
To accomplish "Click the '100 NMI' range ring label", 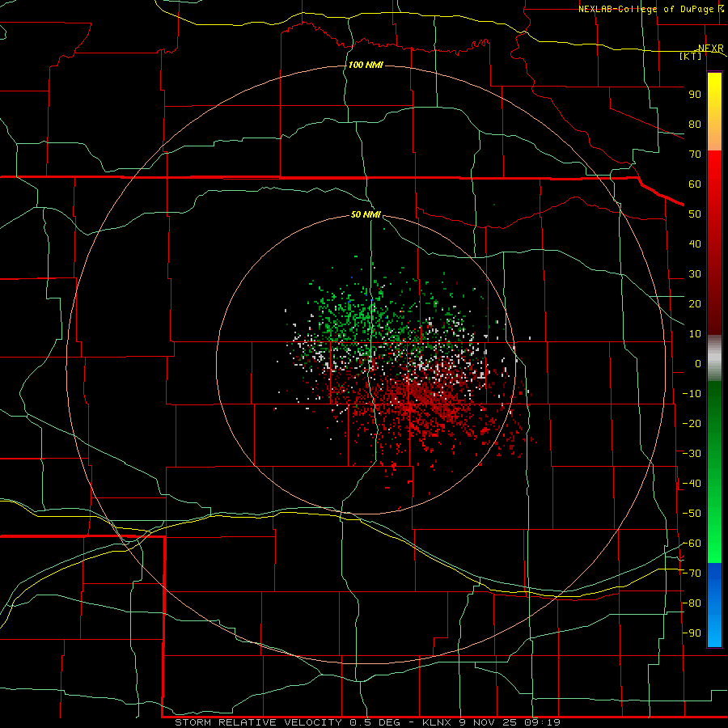I will [366, 65].
